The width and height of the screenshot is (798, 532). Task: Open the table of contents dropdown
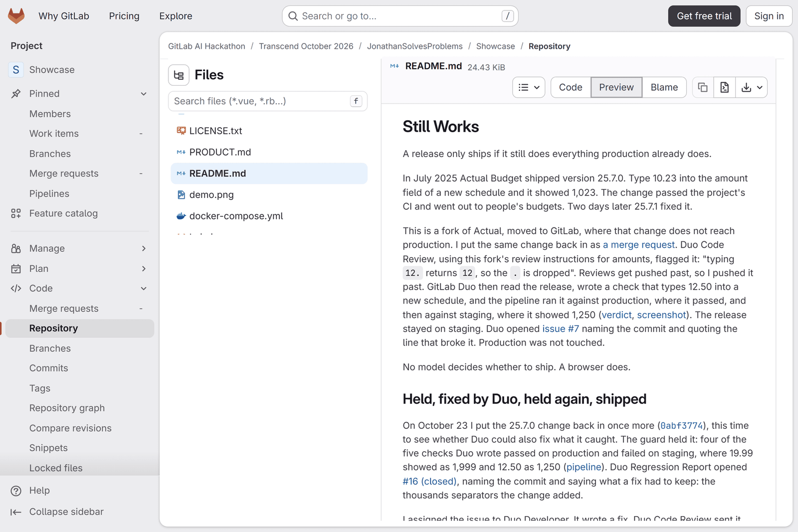[529, 87]
